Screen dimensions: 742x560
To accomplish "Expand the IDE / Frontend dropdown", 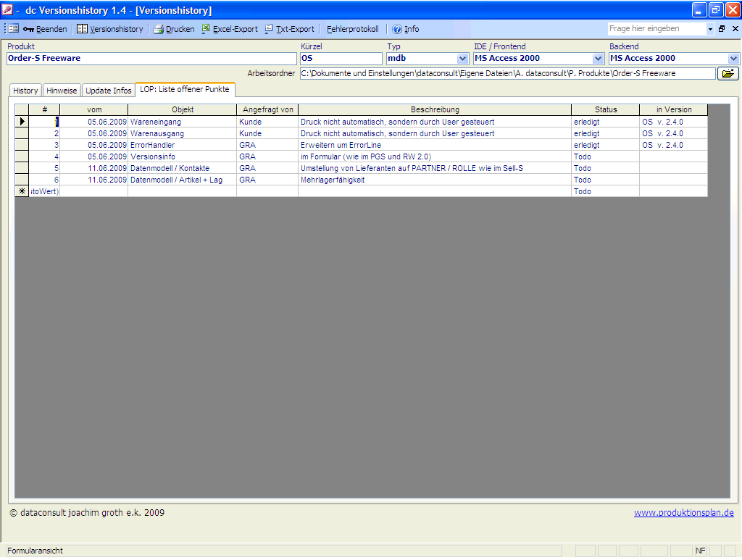I will 598,59.
